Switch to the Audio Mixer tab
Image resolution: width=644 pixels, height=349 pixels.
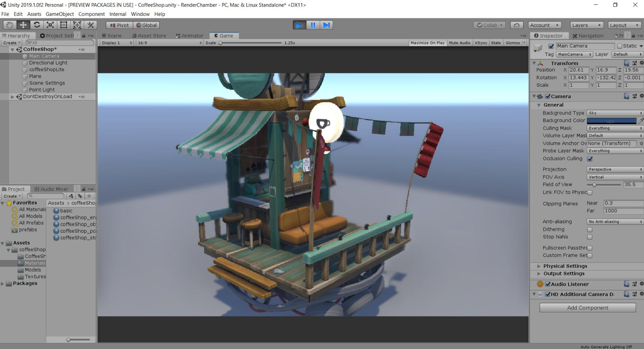(x=51, y=189)
